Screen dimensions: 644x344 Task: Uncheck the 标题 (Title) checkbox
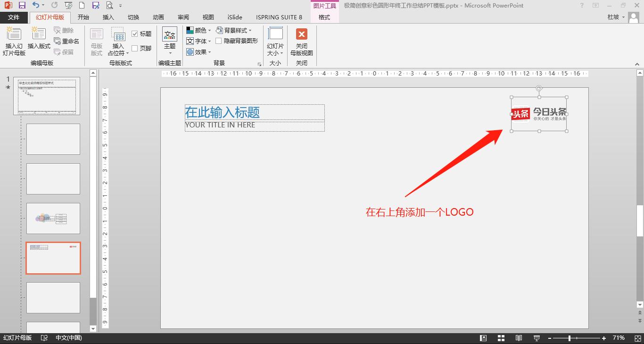135,34
